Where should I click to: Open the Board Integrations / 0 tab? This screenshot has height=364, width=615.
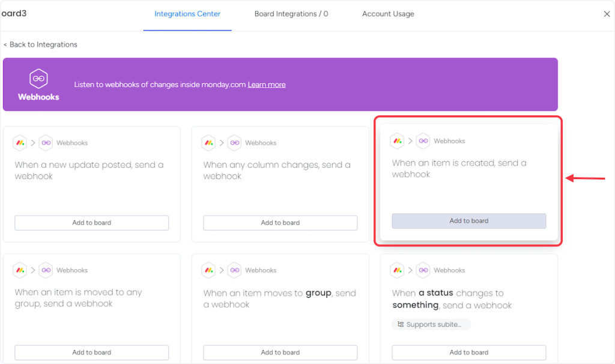291,14
